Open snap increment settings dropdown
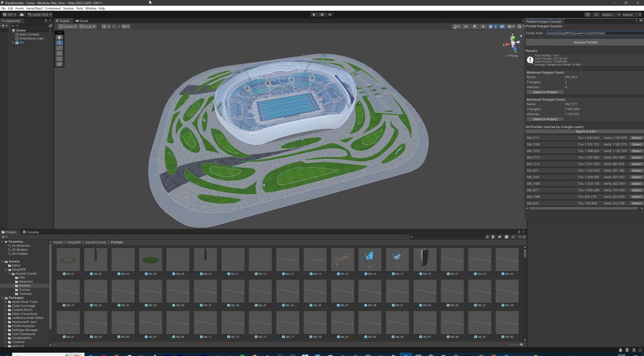Screen dimensions: 644x356 pos(126,26)
